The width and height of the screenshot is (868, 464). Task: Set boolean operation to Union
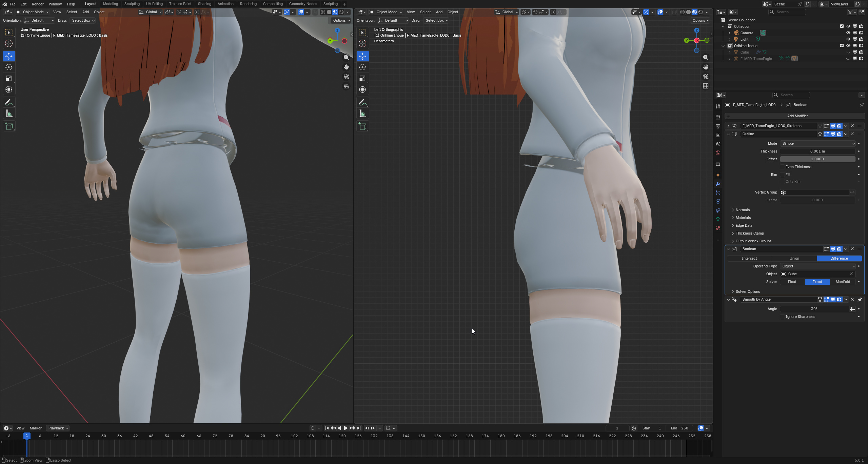click(x=794, y=258)
